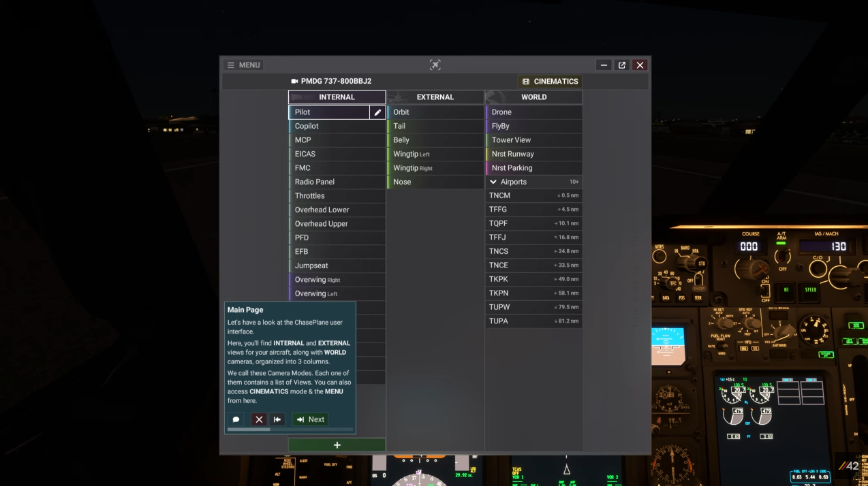Viewport: 868px width, 486px height.
Task: Click the tutorial progress bar
Action: (290, 430)
